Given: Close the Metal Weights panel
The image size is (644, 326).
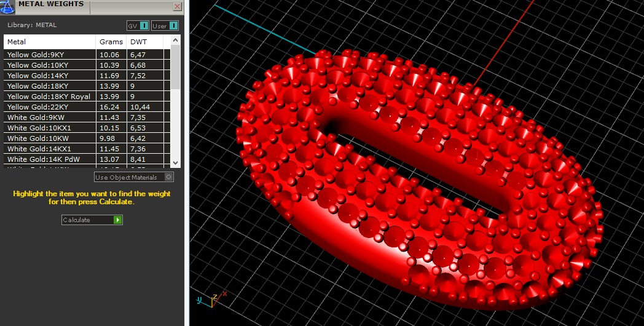Looking at the screenshot, I should tap(177, 6).
